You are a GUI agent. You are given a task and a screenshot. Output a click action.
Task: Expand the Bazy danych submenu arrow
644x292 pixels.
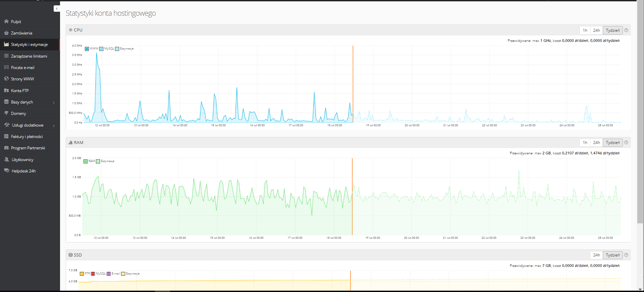[54, 102]
